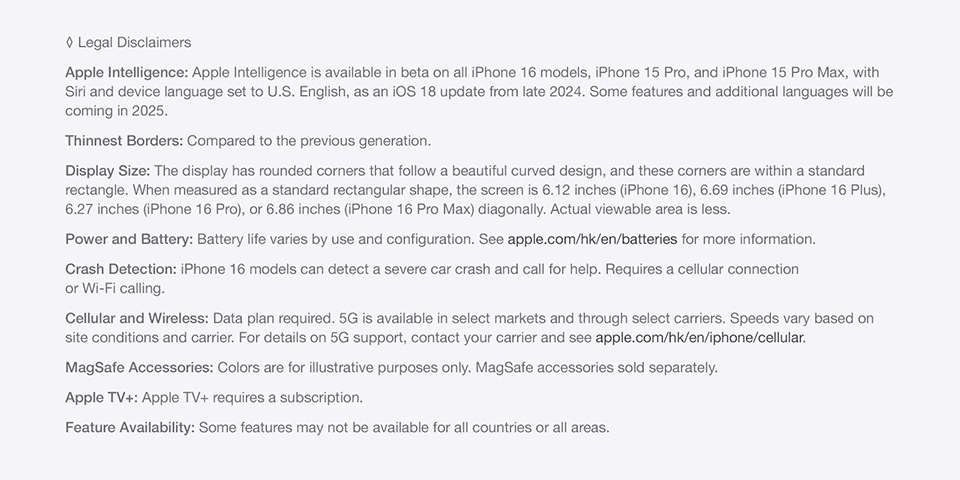
Task: Click the Legal Disclaimers heading
Action: pyautogui.click(x=134, y=43)
